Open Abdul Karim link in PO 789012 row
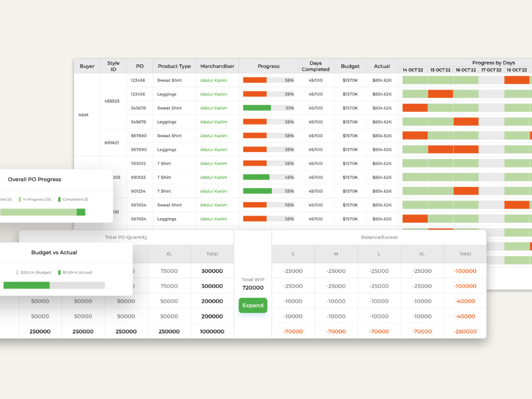The image size is (532, 399). coord(213,163)
